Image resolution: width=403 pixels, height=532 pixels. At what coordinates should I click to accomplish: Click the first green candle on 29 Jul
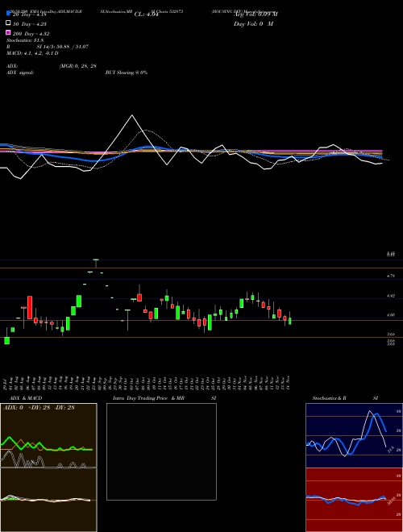[6, 340]
